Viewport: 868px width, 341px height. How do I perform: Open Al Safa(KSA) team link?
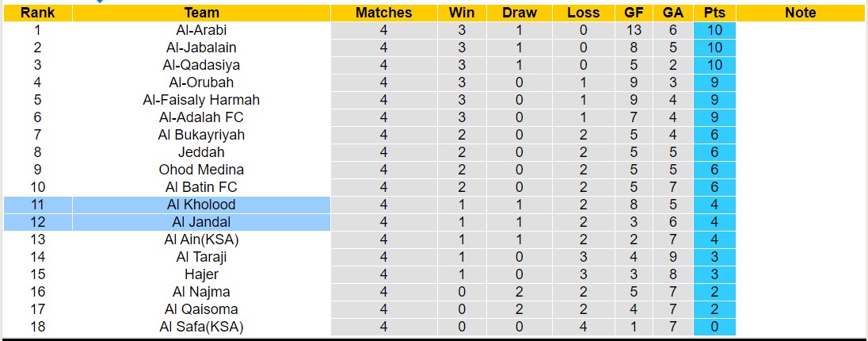click(x=201, y=327)
